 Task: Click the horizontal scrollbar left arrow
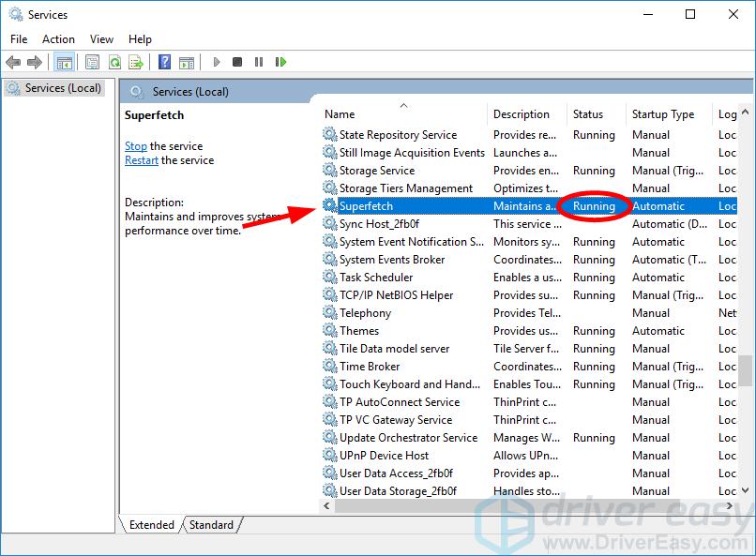[x=327, y=505]
